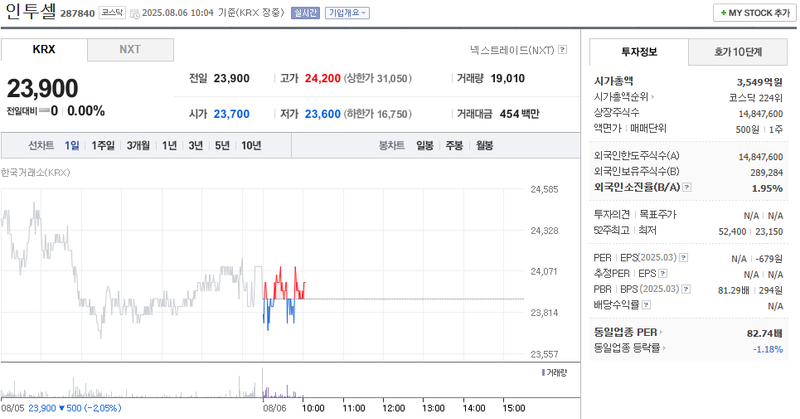Select the 호가10단계 tab
Viewport: 800px width, 419px height.
tap(738, 52)
